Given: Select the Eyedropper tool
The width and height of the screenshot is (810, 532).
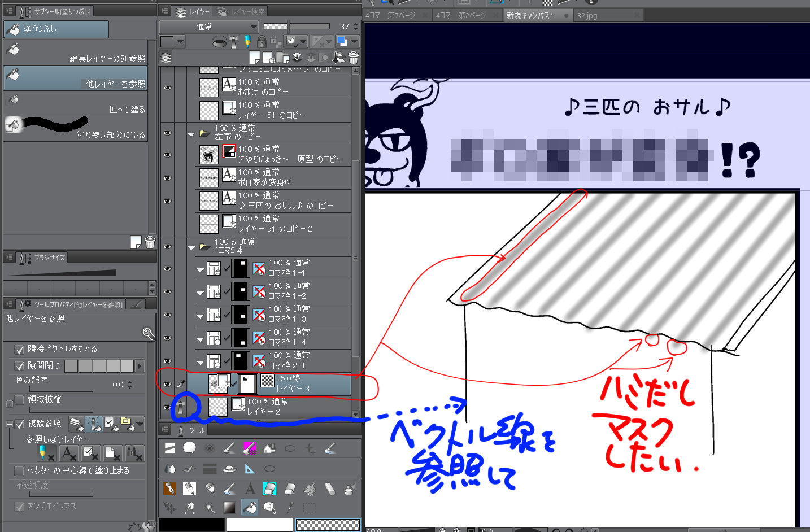Looking at the screenshot, I should pyautogui.click(x=290, y=508).
